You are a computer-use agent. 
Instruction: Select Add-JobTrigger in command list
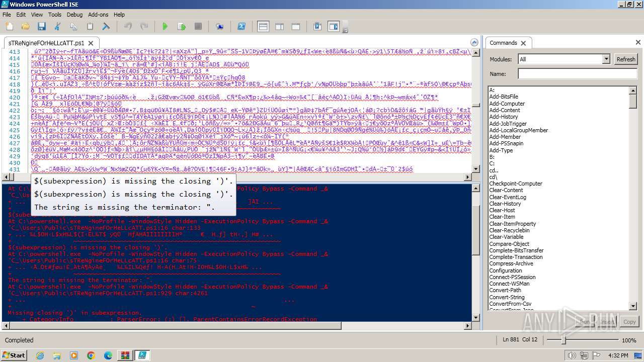[508, 124]
